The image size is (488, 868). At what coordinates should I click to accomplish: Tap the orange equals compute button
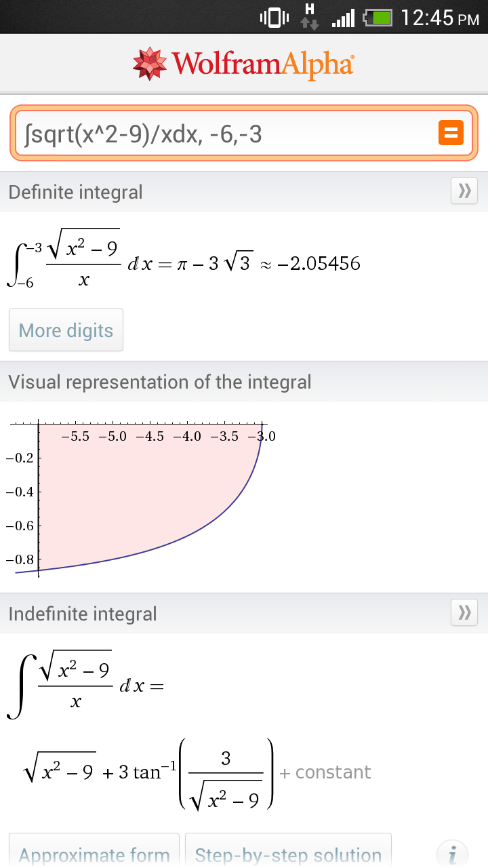pyautogui.click(x=451, y=133)
